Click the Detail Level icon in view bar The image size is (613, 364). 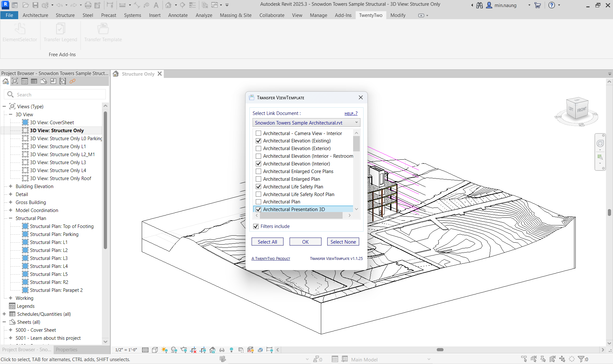point(145,350)
